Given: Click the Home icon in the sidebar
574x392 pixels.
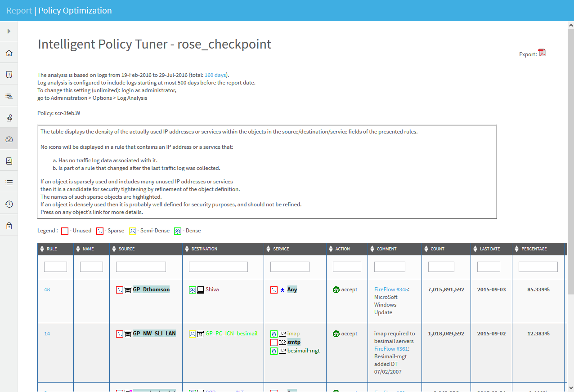Looking at the screenshot, I should [9, 53].
